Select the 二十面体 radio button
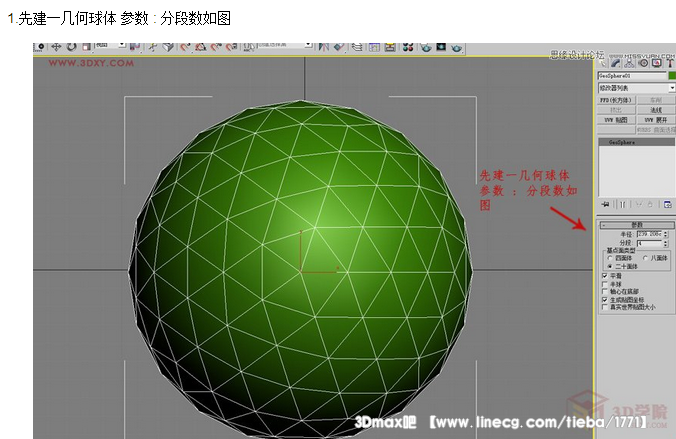The height and width of the screenshot is (439, 676). [610, 266]
